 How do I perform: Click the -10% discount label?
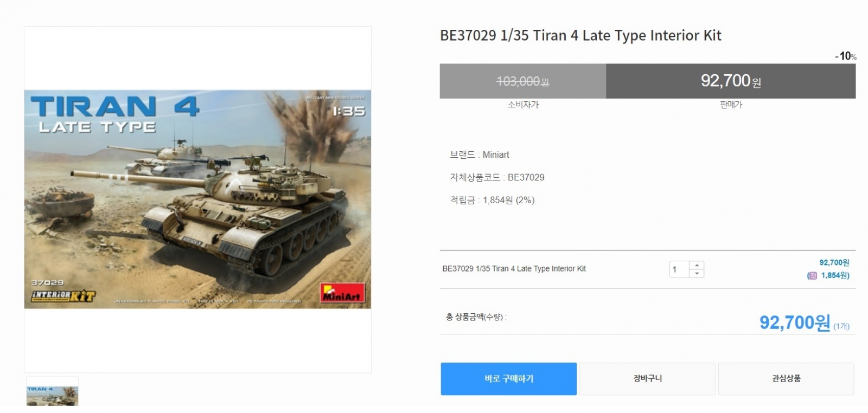[x=845, y=56]
